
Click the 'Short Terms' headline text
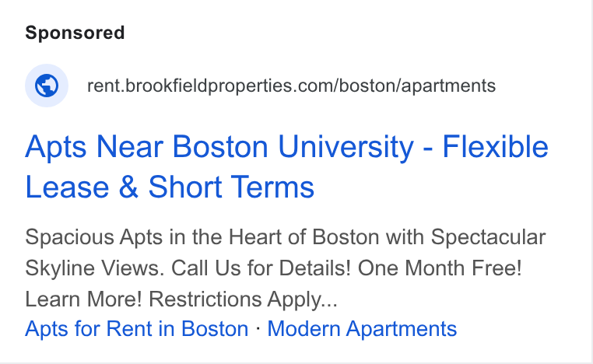coord(231,187)
